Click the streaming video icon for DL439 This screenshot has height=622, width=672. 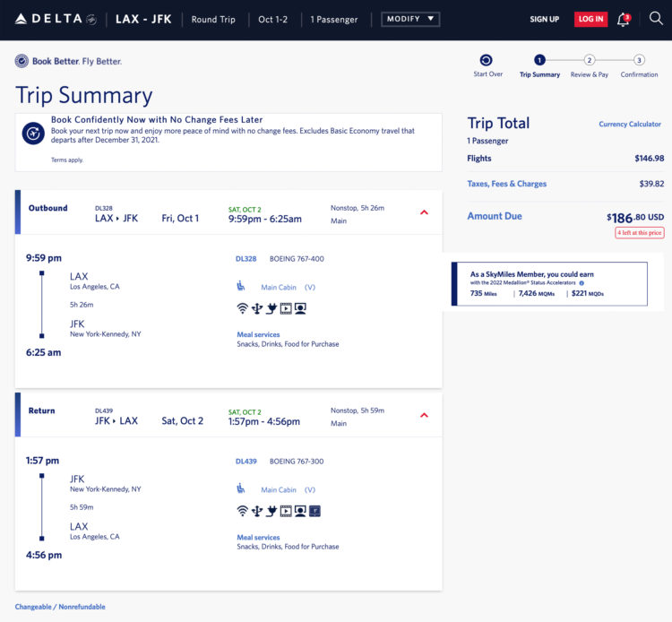286,511
